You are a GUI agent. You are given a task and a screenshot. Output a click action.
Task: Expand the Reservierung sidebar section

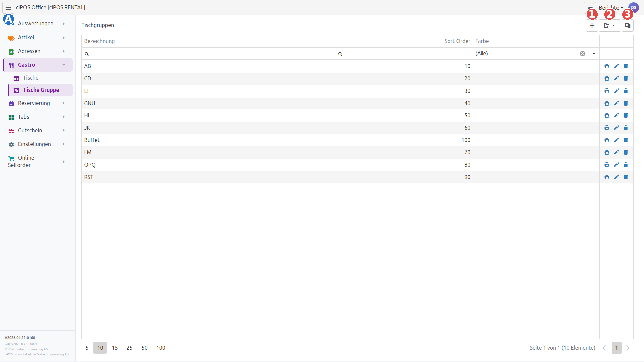pyautogui.click(x=38, y=103)
